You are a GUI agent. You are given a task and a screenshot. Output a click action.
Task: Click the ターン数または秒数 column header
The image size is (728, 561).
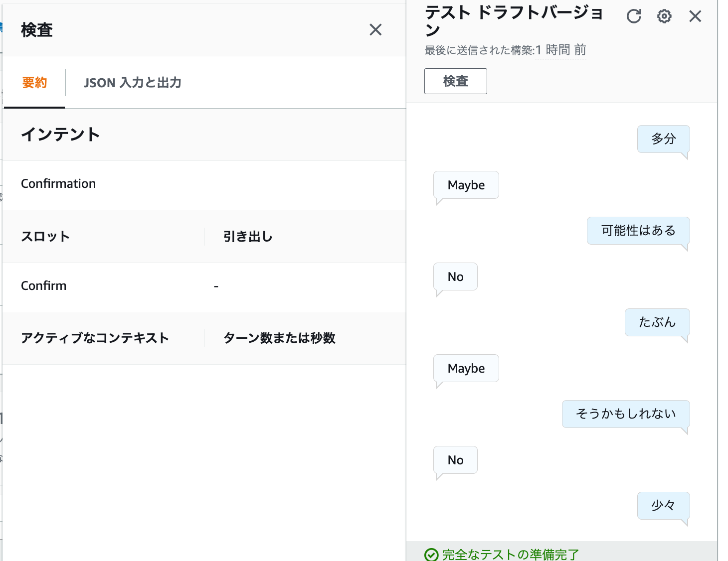[x=279, y=338]
